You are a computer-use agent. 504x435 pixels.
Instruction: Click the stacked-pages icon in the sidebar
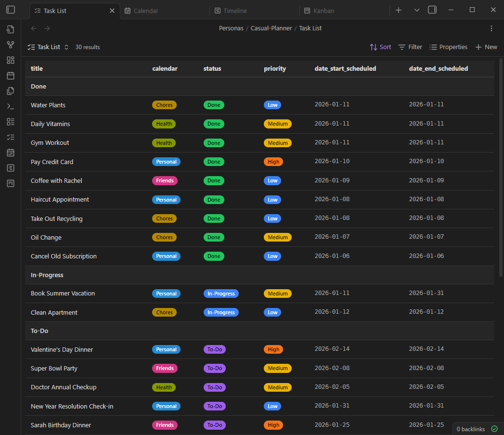[10, 90]
